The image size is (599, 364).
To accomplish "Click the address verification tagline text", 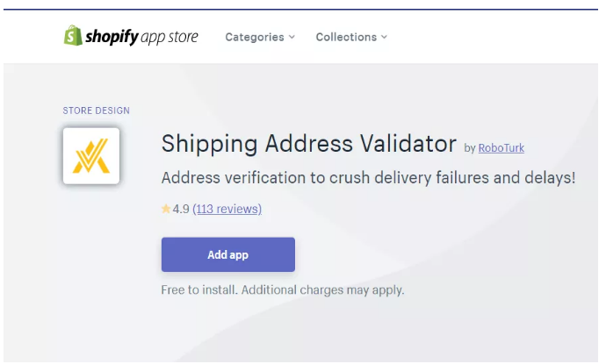I will (x=368, y=178).
